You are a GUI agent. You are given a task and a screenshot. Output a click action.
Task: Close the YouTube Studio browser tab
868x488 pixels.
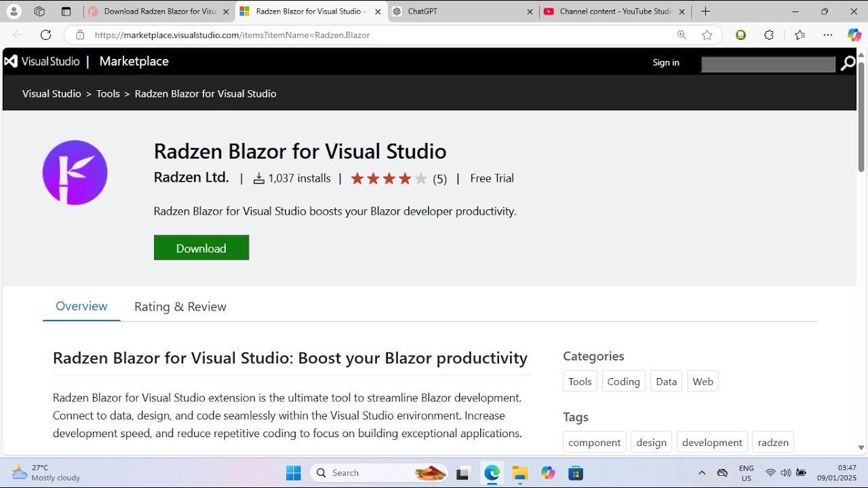pyautogui.click(x=682, y=12)
